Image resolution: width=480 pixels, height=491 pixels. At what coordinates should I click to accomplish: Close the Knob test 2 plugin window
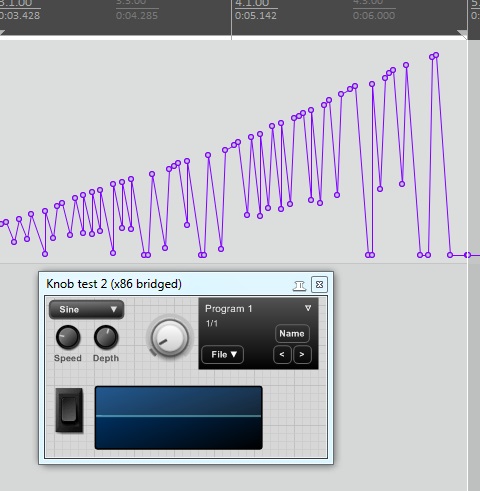tap(319, 284)
